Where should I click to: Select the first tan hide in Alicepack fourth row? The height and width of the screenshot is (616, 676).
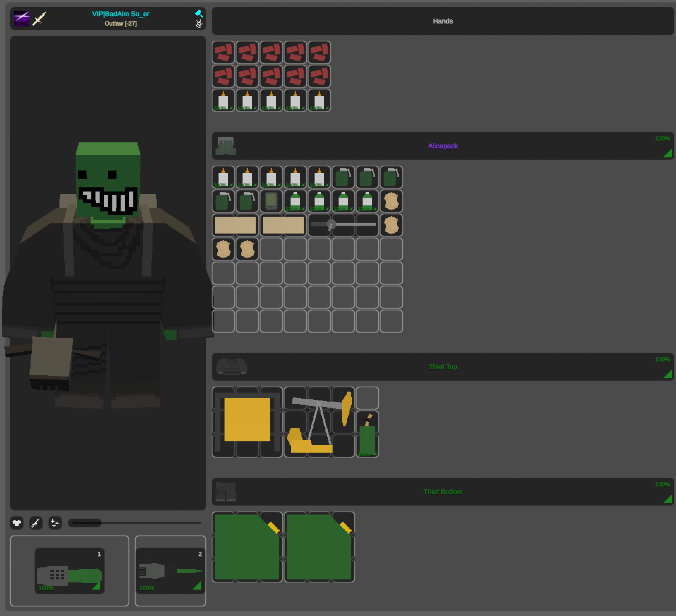click(223, 249)
